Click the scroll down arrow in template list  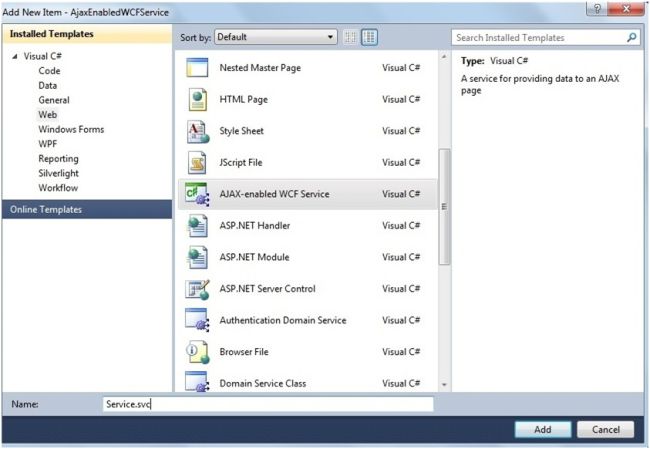click(x=444, y=385)
